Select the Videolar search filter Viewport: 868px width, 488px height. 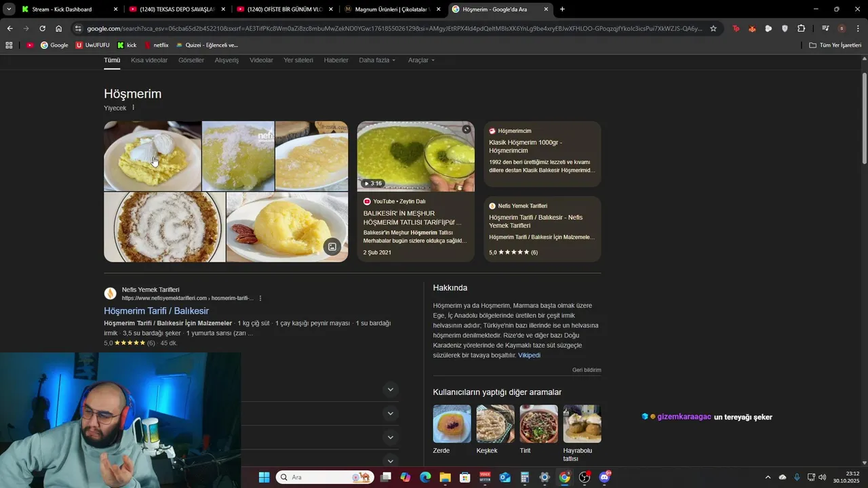point(261,60)
